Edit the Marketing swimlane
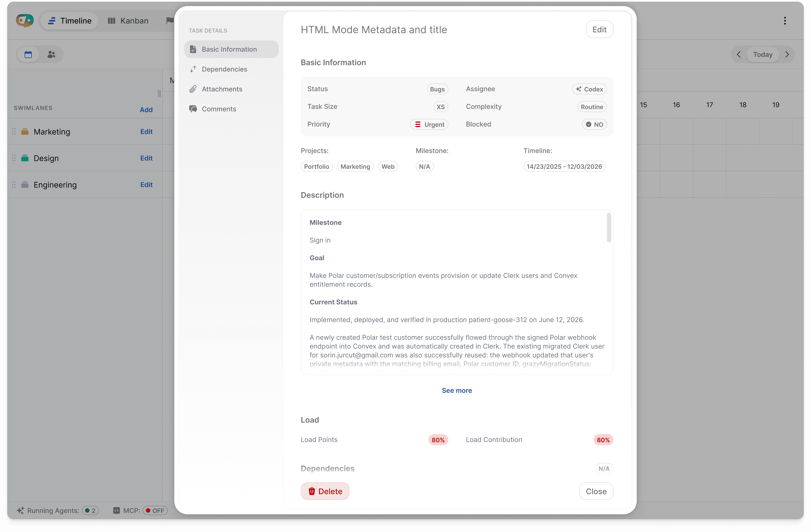 tap(146, 131)
